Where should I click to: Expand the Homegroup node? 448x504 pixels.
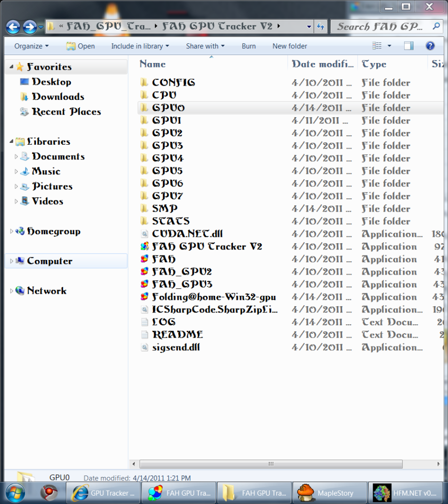tap(12, 231)
